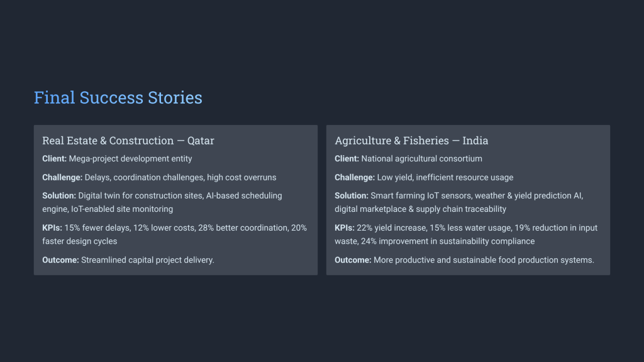The height and width of the screenshot is (362, 644).
Task: Click Streamlined capital project delivery outcome
Action: tap(148, 260)
